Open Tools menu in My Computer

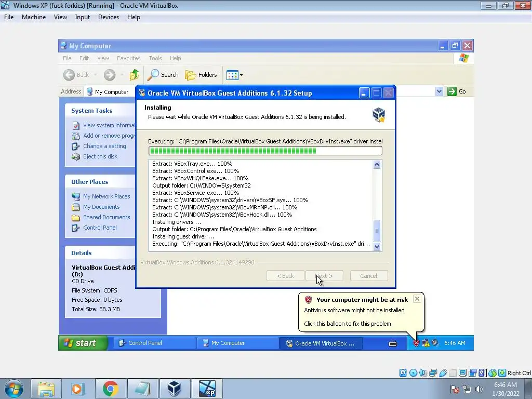click(155, 58)
